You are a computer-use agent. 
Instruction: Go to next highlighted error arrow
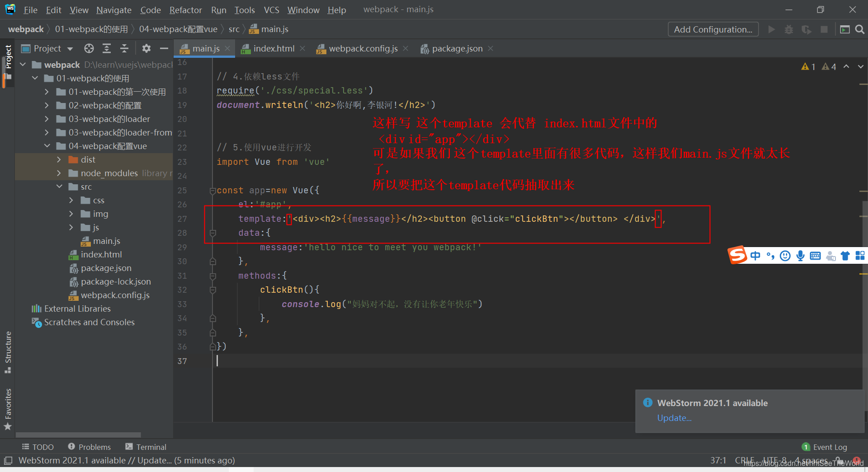pos(861,66)
